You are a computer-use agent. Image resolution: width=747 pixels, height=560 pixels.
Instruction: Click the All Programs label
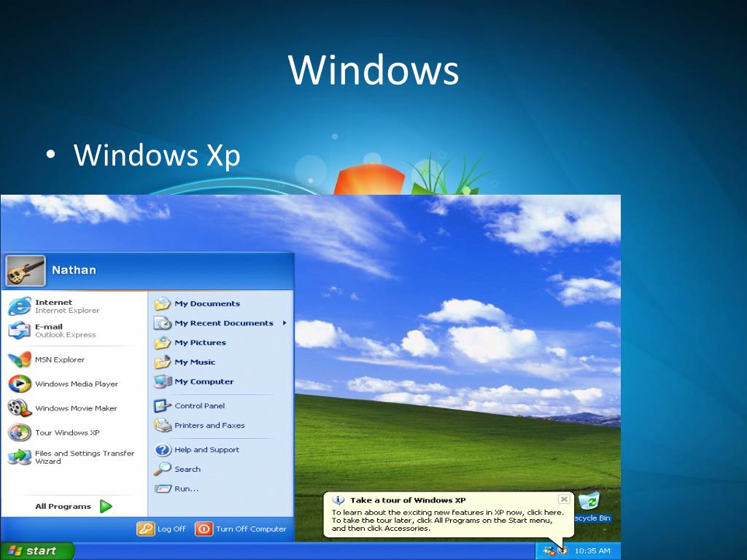tap(63, 506)
